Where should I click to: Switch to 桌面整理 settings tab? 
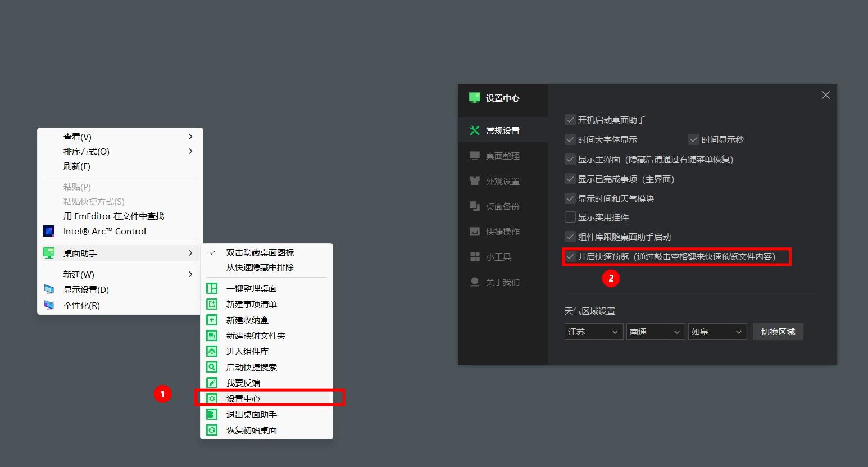(503, 156)
